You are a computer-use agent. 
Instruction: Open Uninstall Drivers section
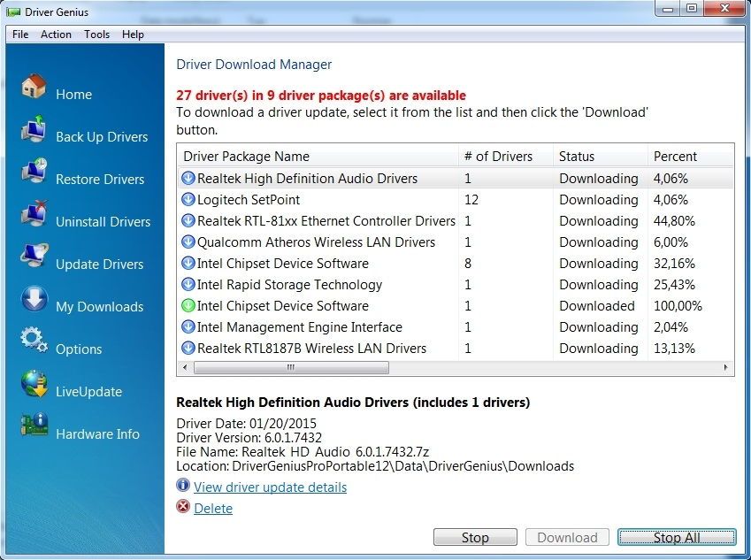click(x=103, y=222)
